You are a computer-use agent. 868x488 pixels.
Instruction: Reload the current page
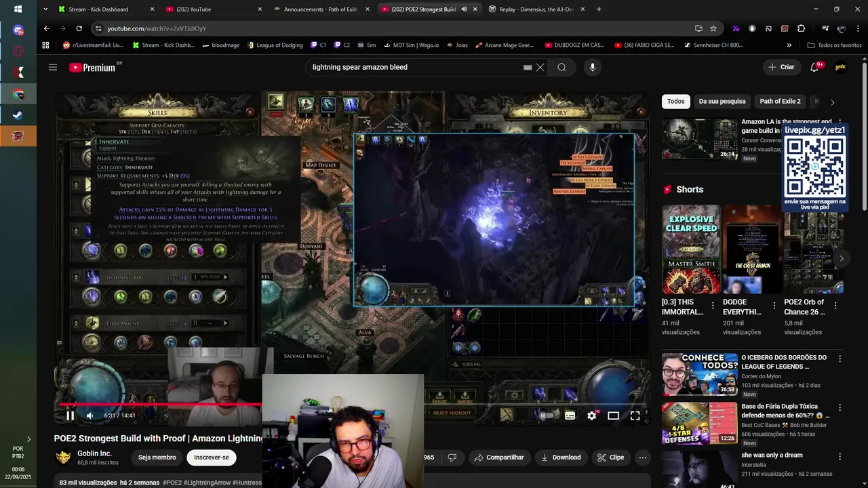tap(79, 28)
